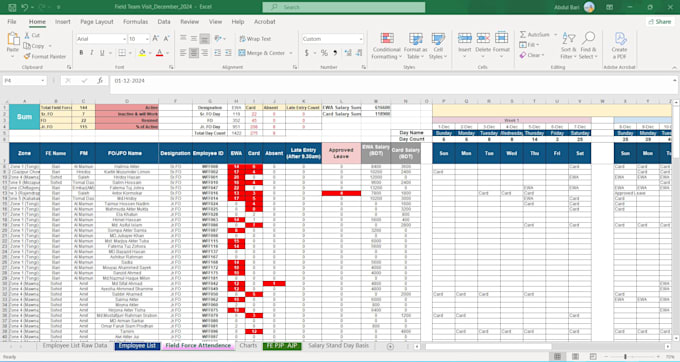
Task: Open the font size dropdown
Action: pyautogui.click(x=147, y=39)
